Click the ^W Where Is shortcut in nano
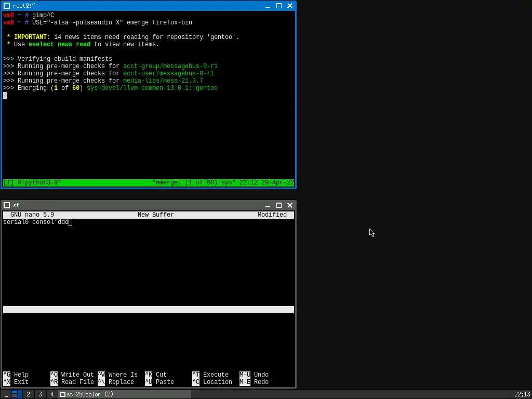This screenshot has width=532, height=399. point(118,375)
